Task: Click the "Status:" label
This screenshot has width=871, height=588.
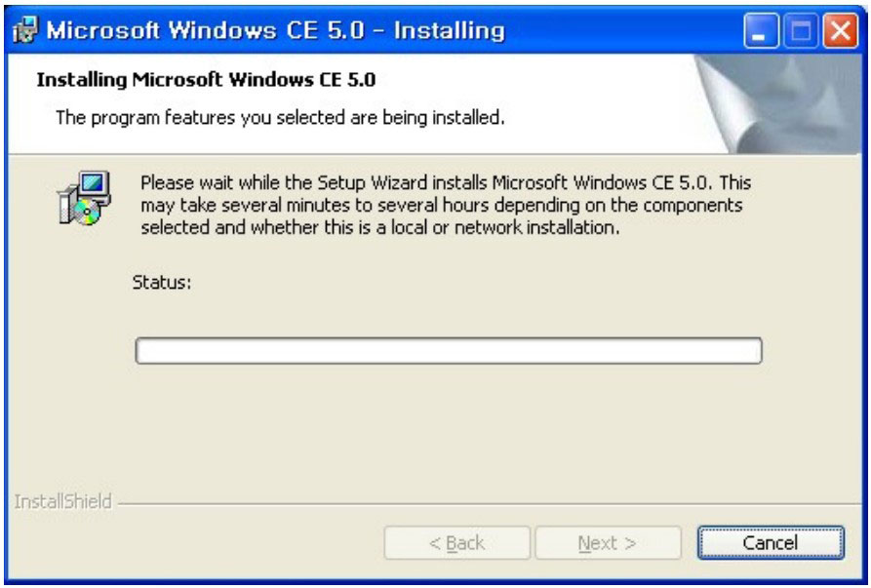Action: 161,283
